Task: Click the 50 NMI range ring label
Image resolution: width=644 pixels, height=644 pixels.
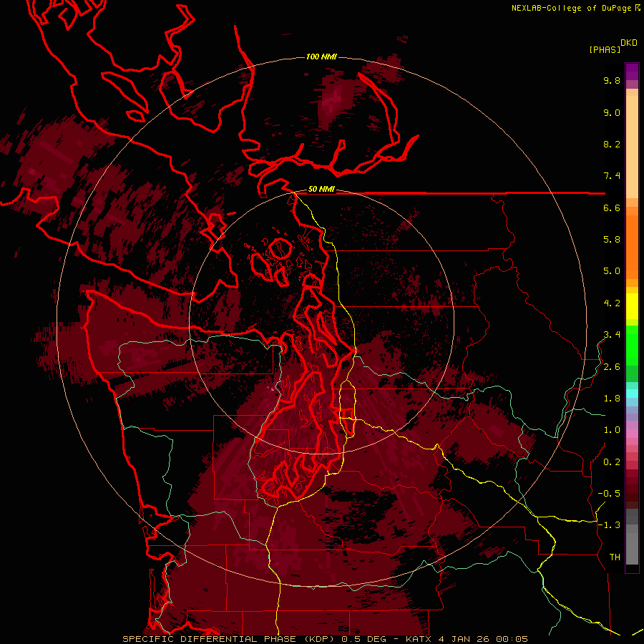Action: pyautogui.click(x=321, y=190)
